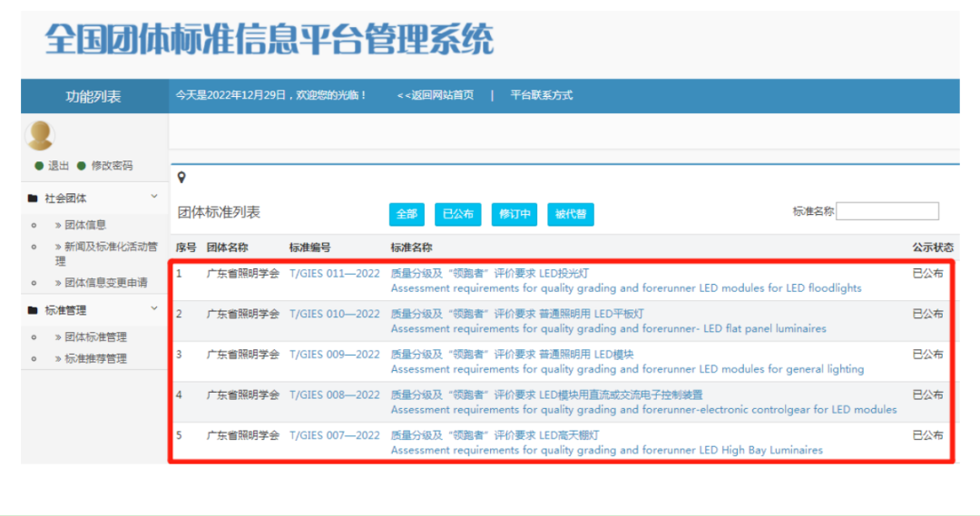Click the user avatar icon
Viewport: 980px width, 516px height.
pyautogui.click(x=40, y=135)
